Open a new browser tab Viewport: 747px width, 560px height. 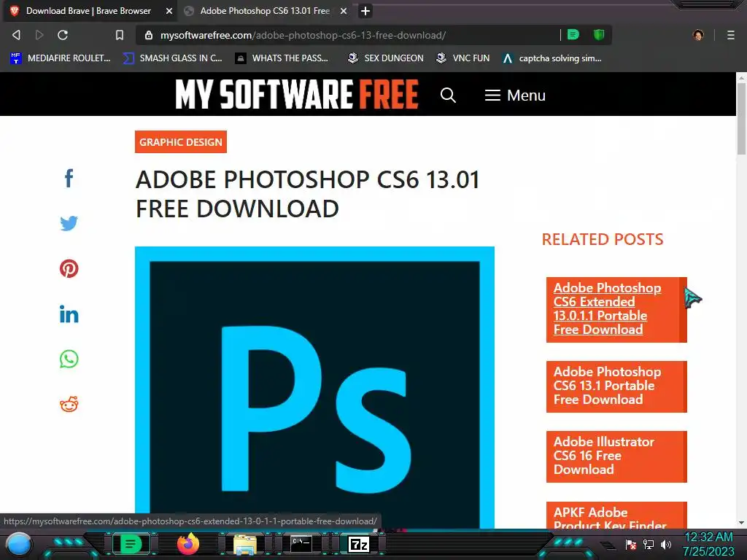[365, 11]
